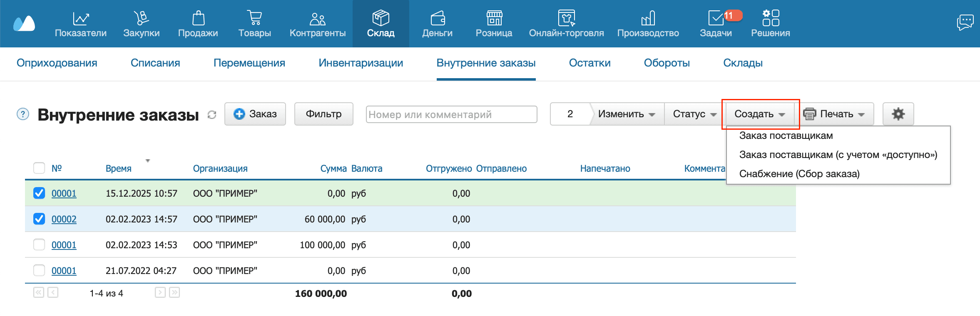
Task: Toggle the select-all checkbox in header
Action: click(39, 168)
